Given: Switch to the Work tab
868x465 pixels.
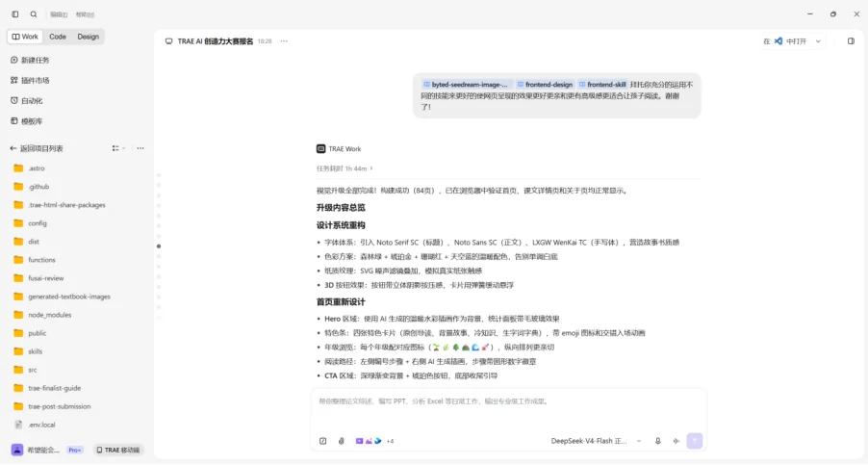Looking at the screenshot, I should 25,37.
